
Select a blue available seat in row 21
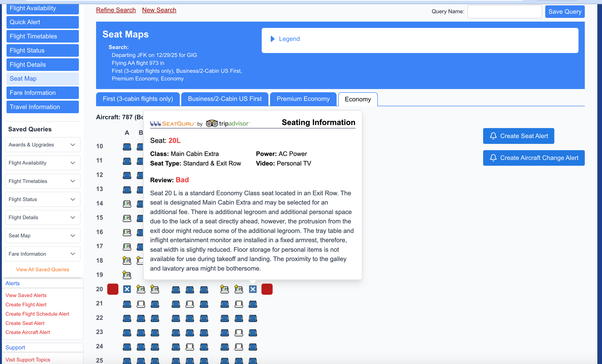(x=127, y=304)
